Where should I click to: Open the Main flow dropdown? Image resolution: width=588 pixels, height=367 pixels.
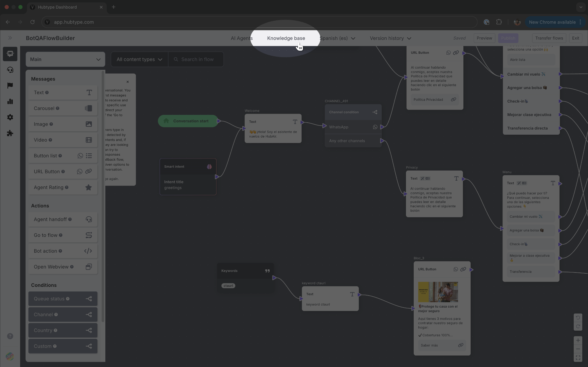pos(65,59)
